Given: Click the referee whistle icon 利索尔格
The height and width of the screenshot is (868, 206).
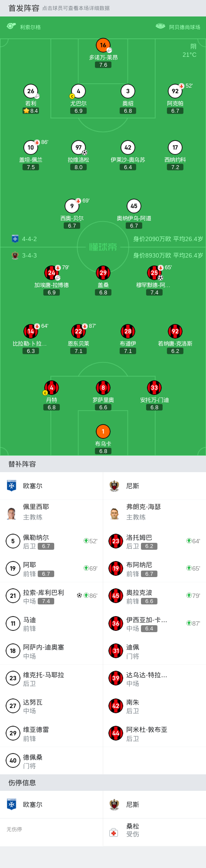Looking at the screenshot, I should pos(11,26).
